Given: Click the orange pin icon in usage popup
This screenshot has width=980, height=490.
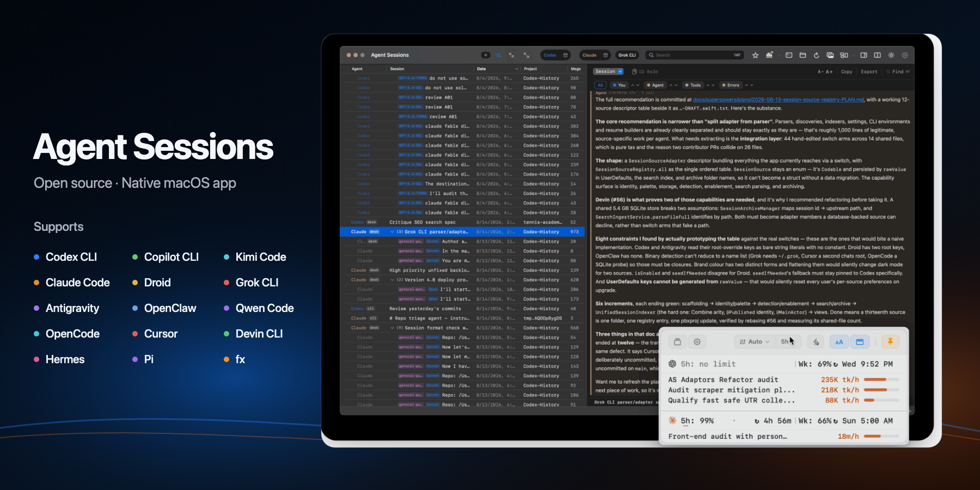Looking at the screenshot, I should click(x=890, y=341).
